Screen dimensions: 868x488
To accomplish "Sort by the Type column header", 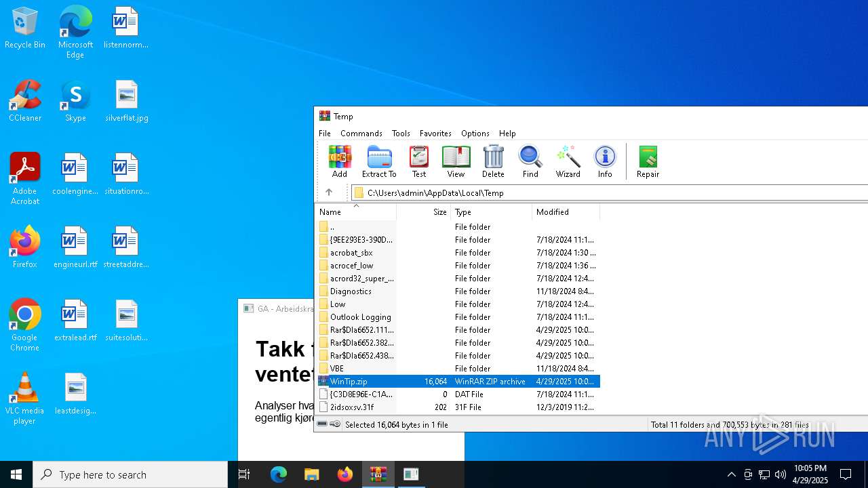I will 492,212.
